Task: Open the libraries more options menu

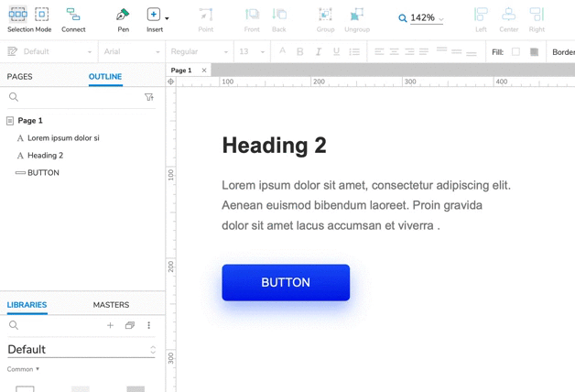Action: [x=148, y=325]
